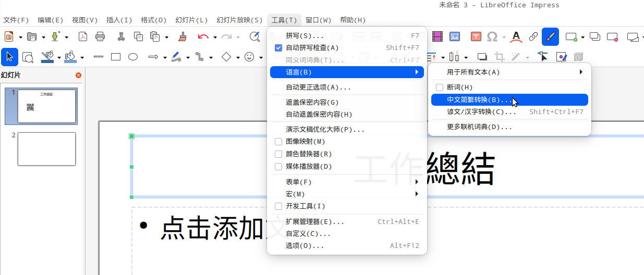Click the Insert Hyperlink chain icon
The image size is (644, 275).
533,36
